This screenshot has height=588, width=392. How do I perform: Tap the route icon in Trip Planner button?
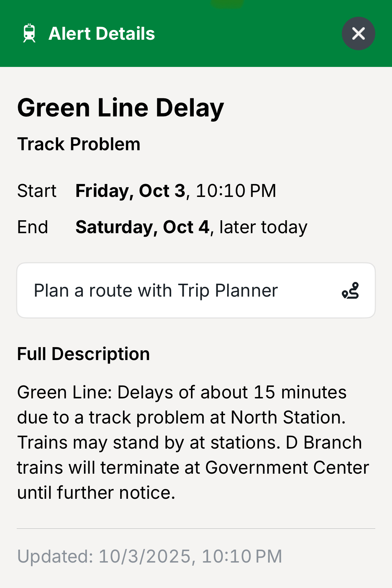pos(351,291)
